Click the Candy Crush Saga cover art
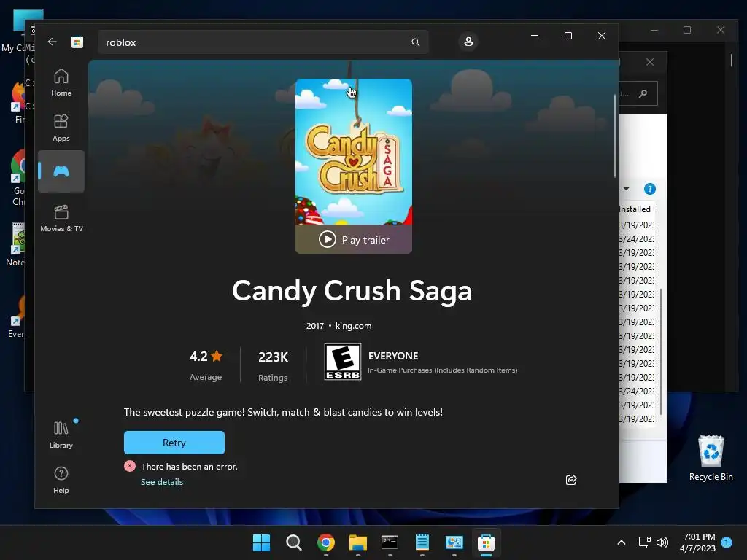 click(354, 152)
